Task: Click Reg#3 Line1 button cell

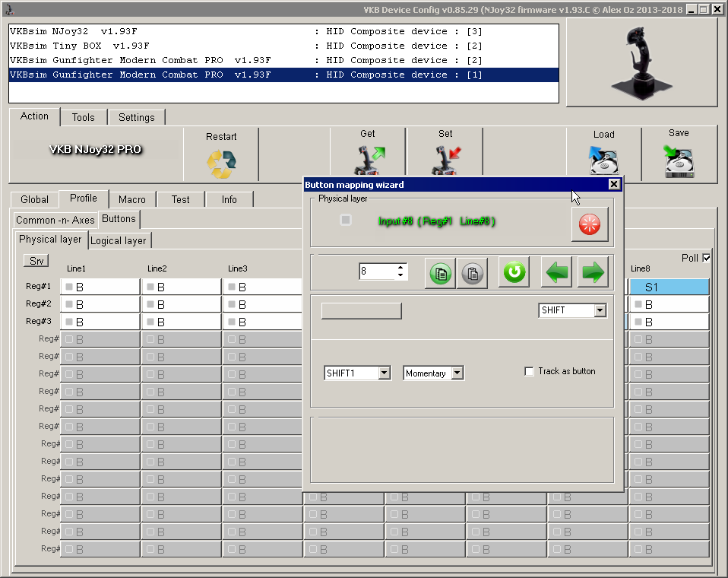Action: (100, 322)
